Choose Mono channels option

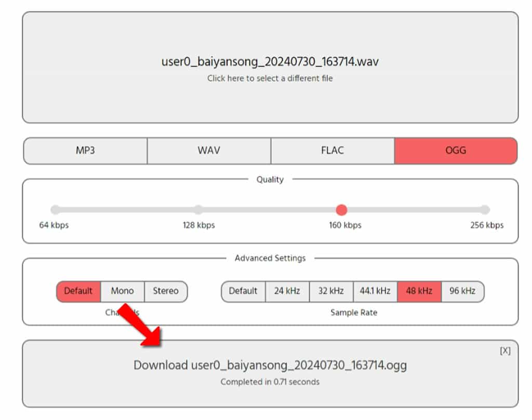tap(123, 291)
